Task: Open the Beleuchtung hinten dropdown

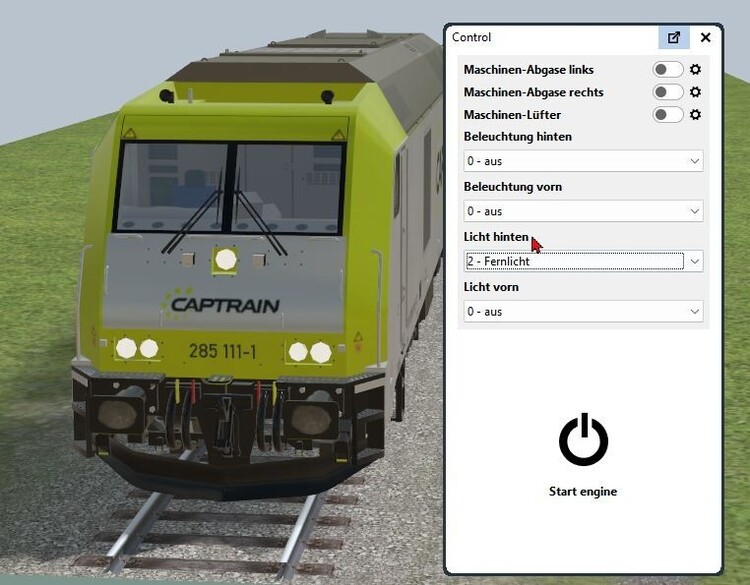Action: 583,161
